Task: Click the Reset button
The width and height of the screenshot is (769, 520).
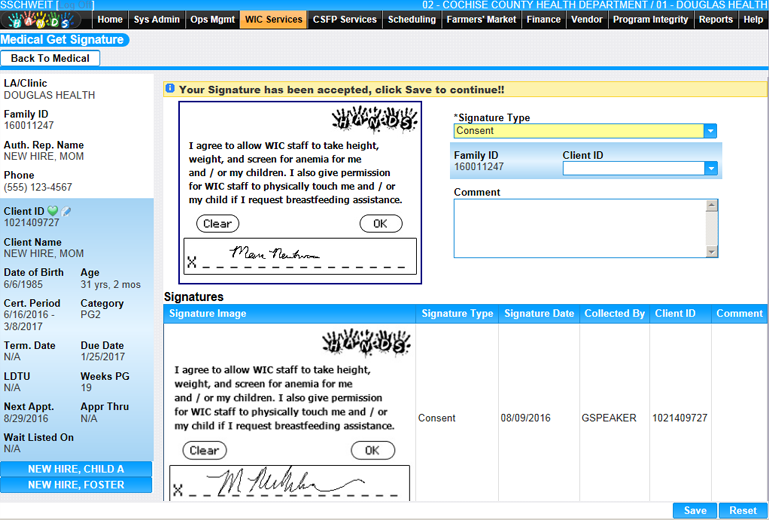Action: (x=743, y=510)
